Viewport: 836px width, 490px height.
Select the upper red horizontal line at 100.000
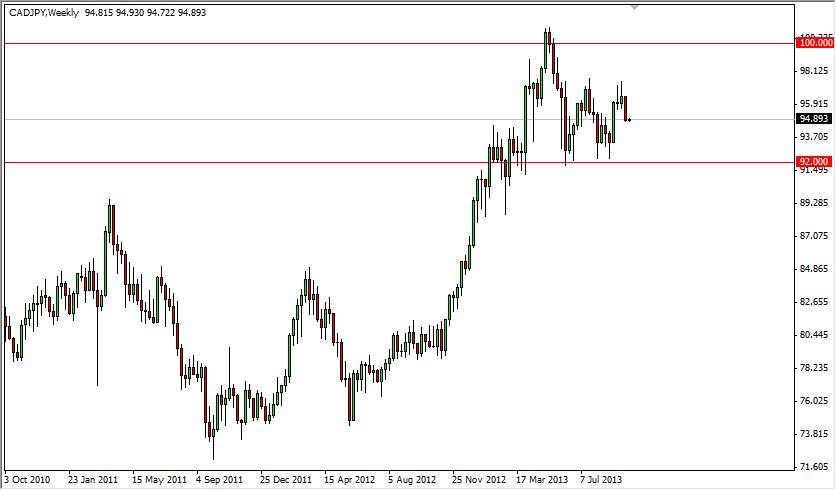coord(400,43)
